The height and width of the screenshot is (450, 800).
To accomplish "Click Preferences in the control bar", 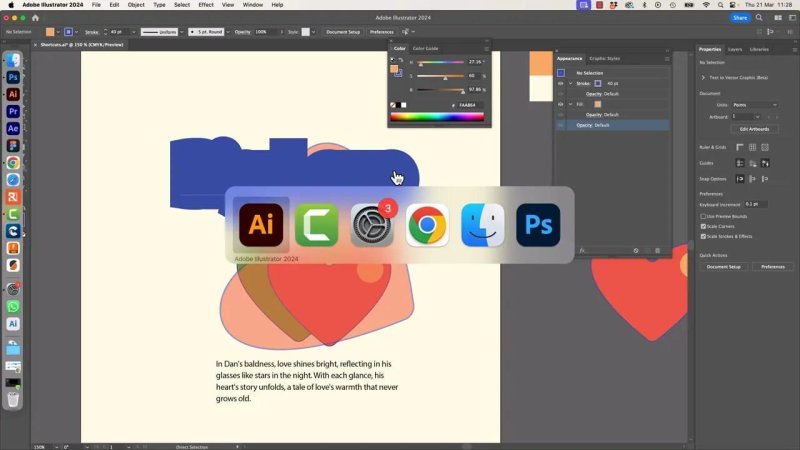I will pyautogui.click(x=382, y=32).
